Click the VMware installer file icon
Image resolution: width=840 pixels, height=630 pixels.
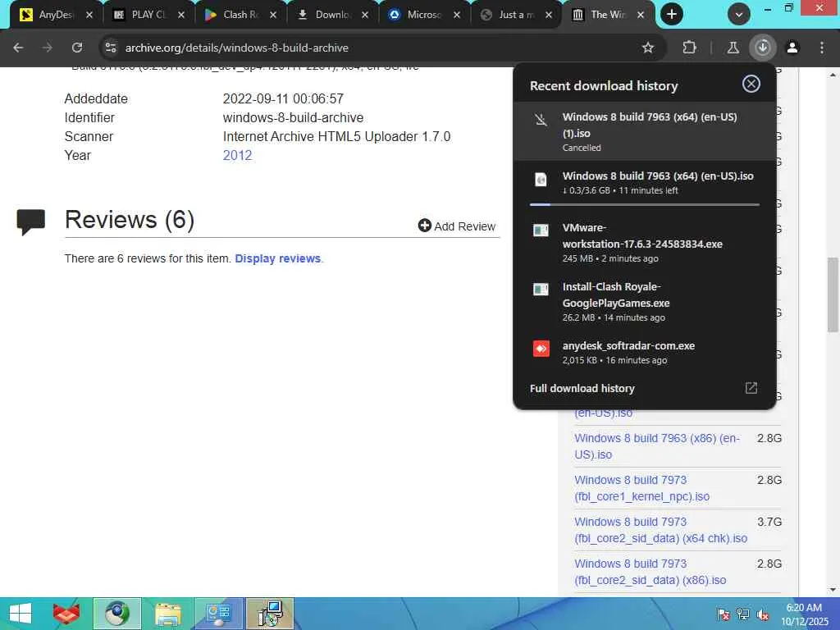(541, 231)
